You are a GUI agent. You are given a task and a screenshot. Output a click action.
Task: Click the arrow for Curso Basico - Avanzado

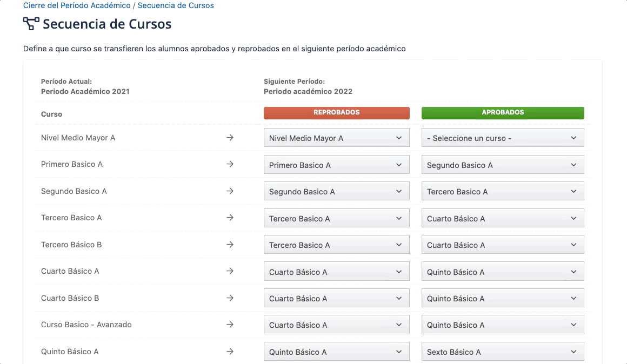click(x=230, y=325)
